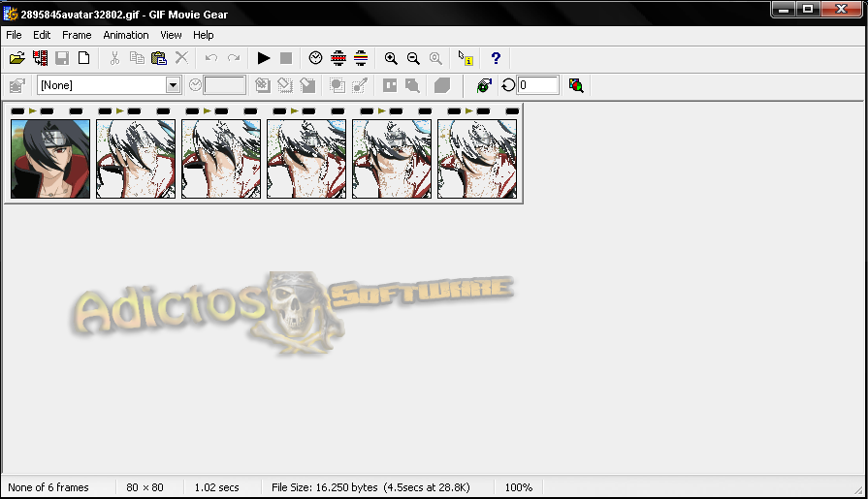Open the File menu
868x499 pixels.
14,35
